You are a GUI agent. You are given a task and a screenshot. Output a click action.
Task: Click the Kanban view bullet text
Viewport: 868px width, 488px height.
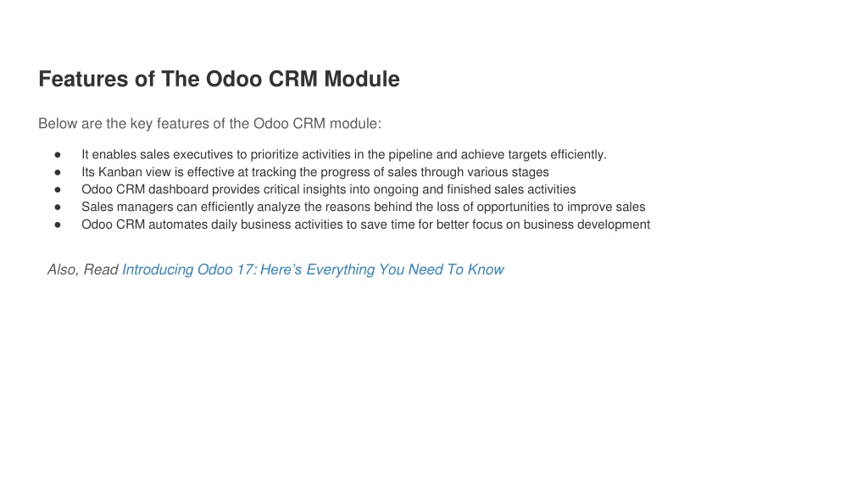tap(315, 172)
